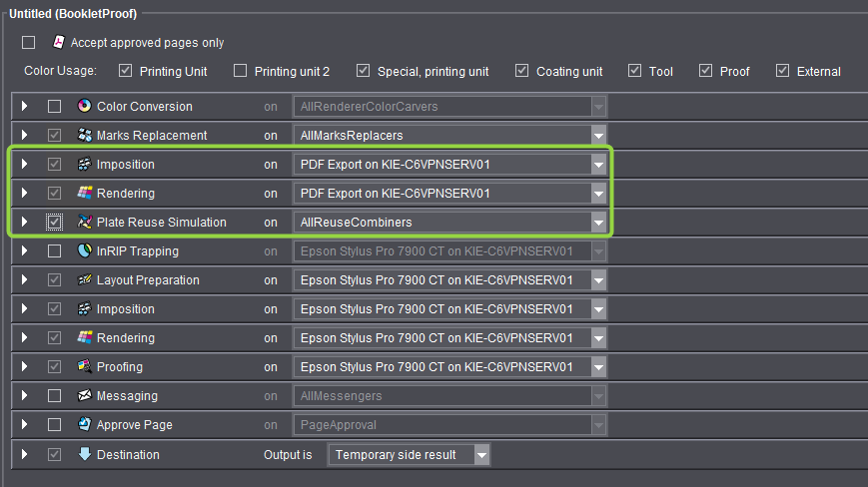Click the InRIP Trapping icon
The height and width of the screenshot is (487, 868).
(x=84, y=251)
